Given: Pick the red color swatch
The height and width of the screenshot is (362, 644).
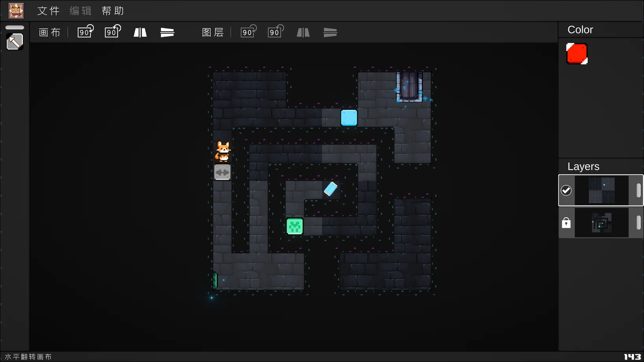Looking at the screenshot, I should coord(577,54).
